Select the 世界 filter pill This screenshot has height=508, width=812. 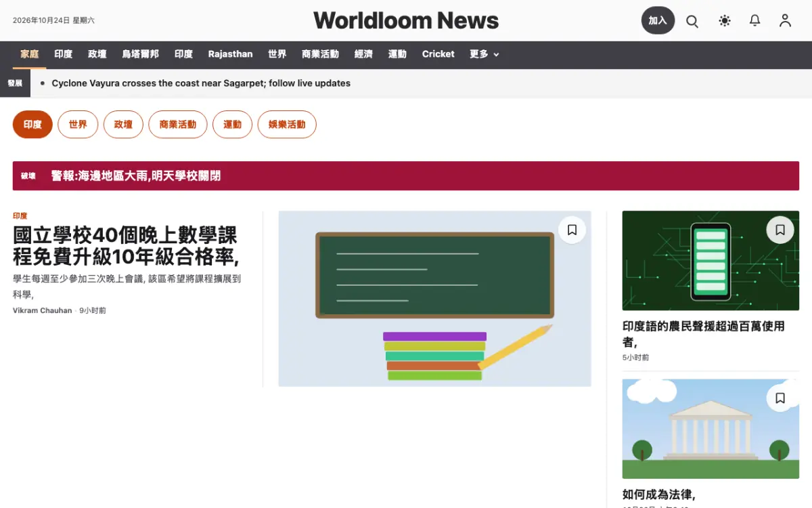pyautogui.click(x=78, y=125)
